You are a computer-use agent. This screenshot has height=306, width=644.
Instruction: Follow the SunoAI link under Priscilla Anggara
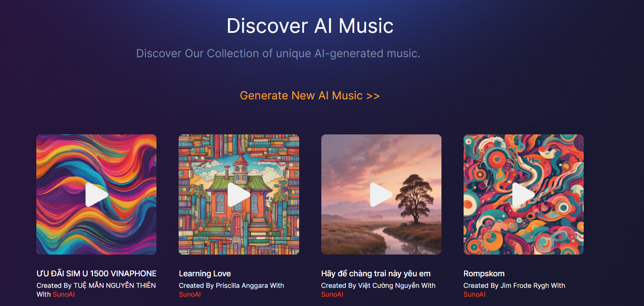coord(190,294)
